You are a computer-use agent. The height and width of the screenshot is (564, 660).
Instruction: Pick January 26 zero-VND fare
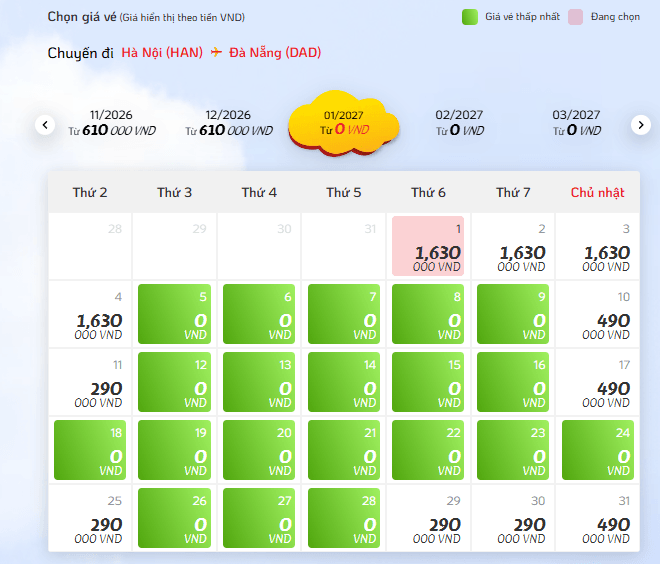pos(174,518)
